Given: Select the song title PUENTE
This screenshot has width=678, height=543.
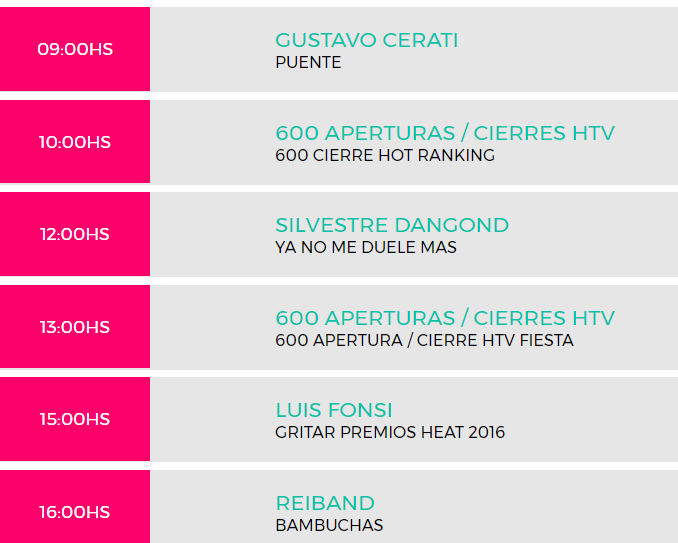Looking at the screenshot, I should coord(308,62).
